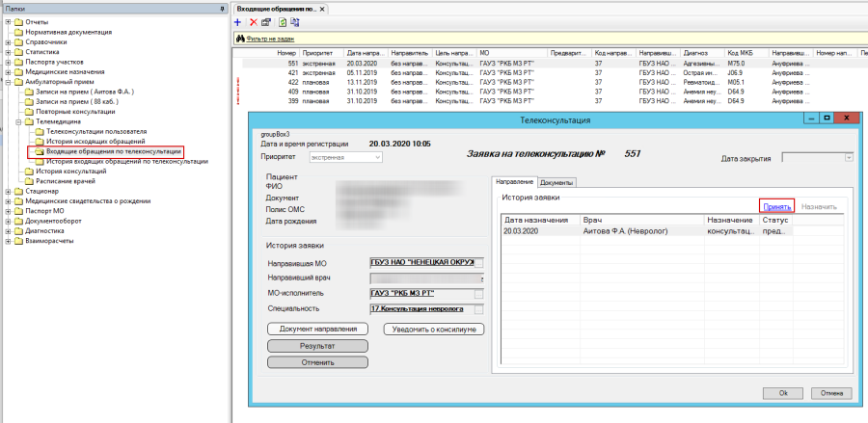Expand the Медицинские назначения folder node

coord(9,72)
